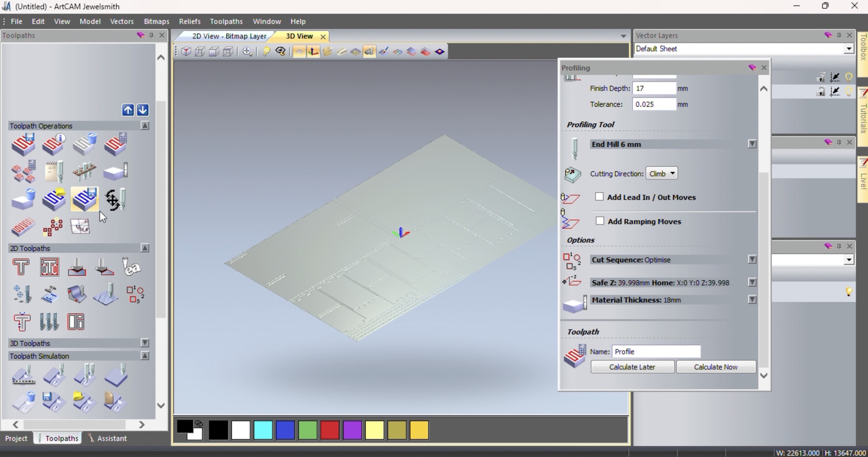The height and width of the screenshot is (457, 868).
Task: Expand the Cut Sequence Optimise section
Action: (x=752, y=260)
